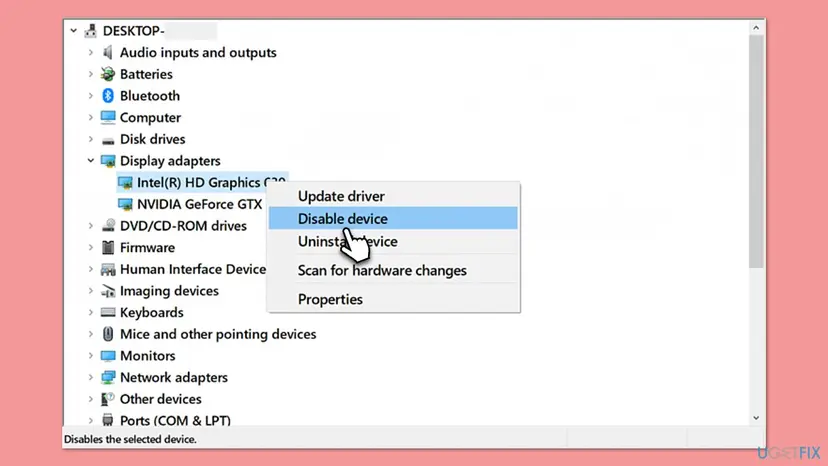Click the Ports (COM & LPT) icon
The image size is (828, 466).
click(x=108, y=420)
